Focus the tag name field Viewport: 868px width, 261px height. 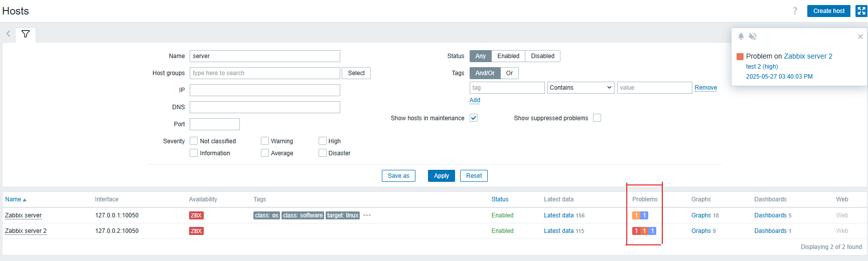point(507,88)
